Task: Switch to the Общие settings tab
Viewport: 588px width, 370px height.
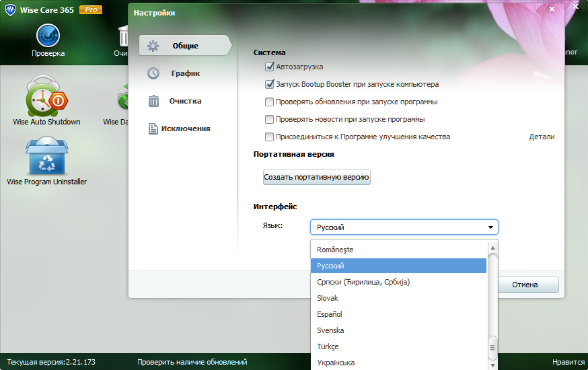Action: pos(185,45)
